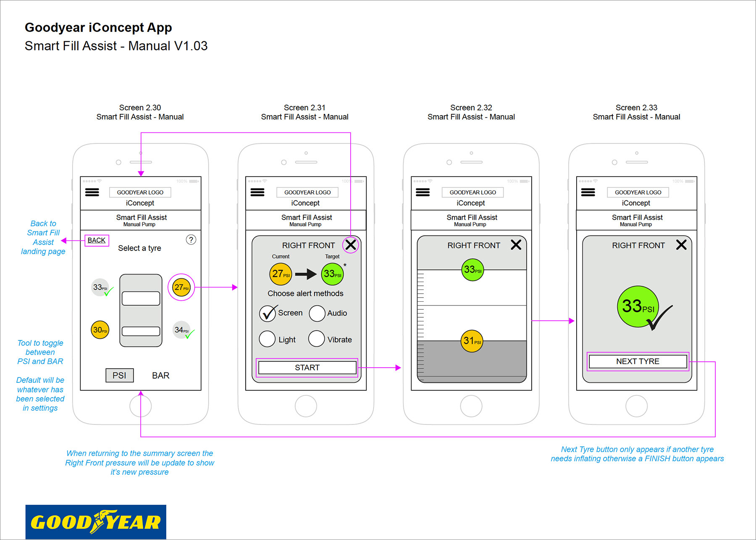
Task: Open hamburger menu on Screen 2.30
Action: [x=92, y=192]
